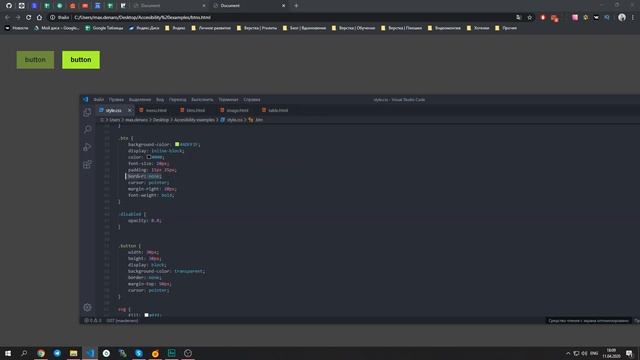The image size is (640, 360).
Task: Go back in browser history
Action: [7, 18]
